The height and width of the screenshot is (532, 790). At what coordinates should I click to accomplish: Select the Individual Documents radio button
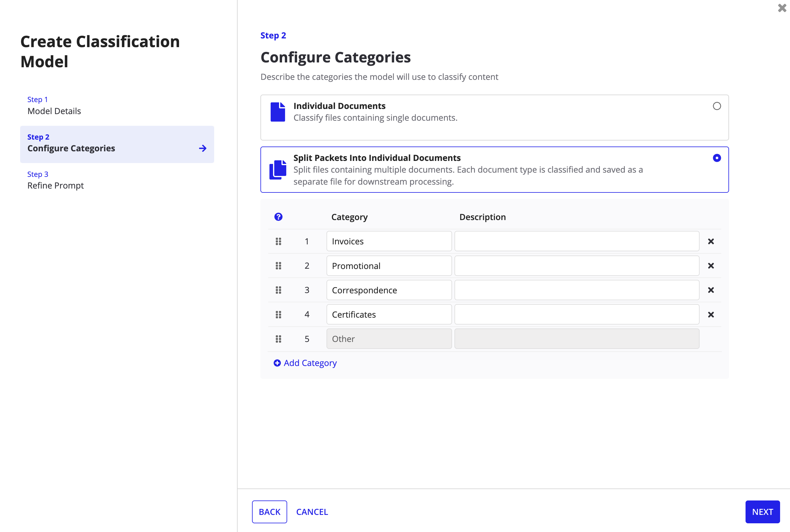[x=717, y=106]
